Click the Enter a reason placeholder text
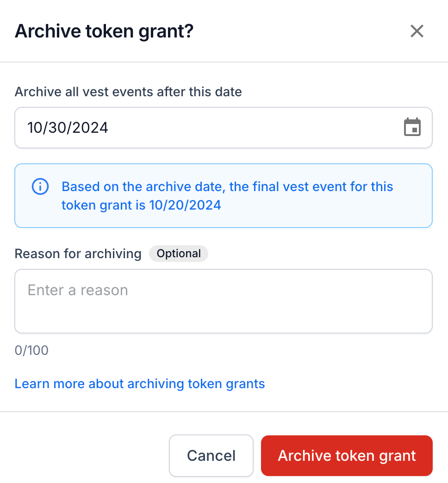The width and height of the screenshot is (448, 483). (78, 290)
